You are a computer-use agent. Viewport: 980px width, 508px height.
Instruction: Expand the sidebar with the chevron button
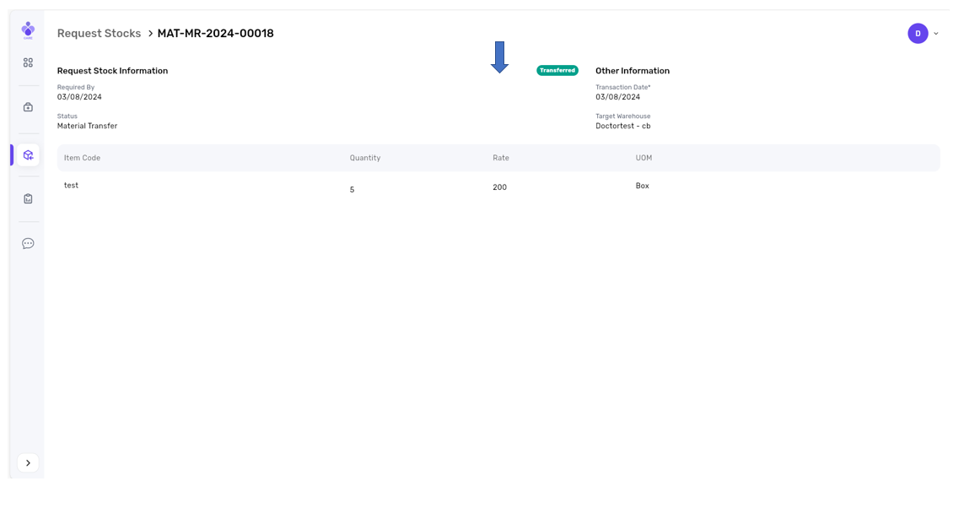[28, 463]
